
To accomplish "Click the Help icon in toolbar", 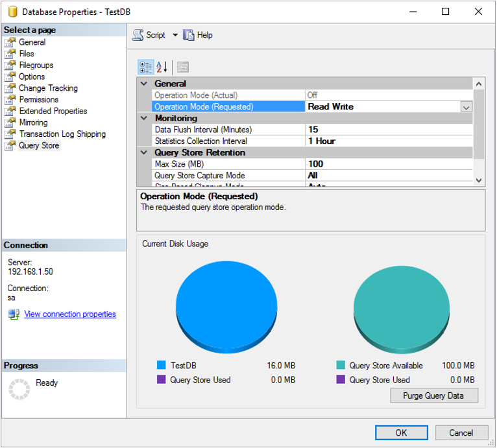I will click(189, 35).
